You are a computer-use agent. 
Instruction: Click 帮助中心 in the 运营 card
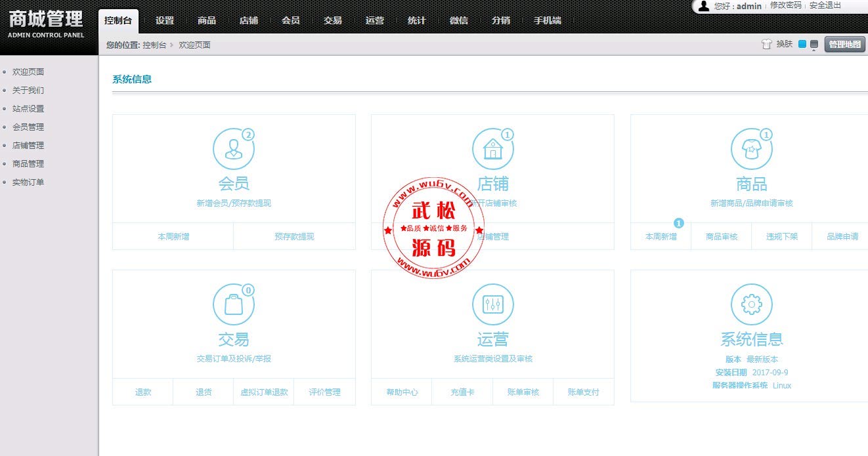coord(402,392)
